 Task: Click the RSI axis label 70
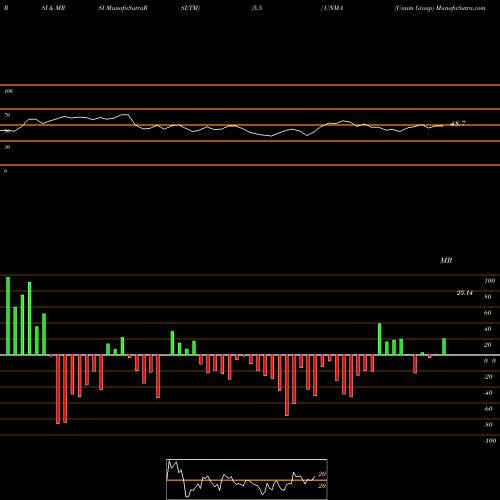click(x=7, y=115)
